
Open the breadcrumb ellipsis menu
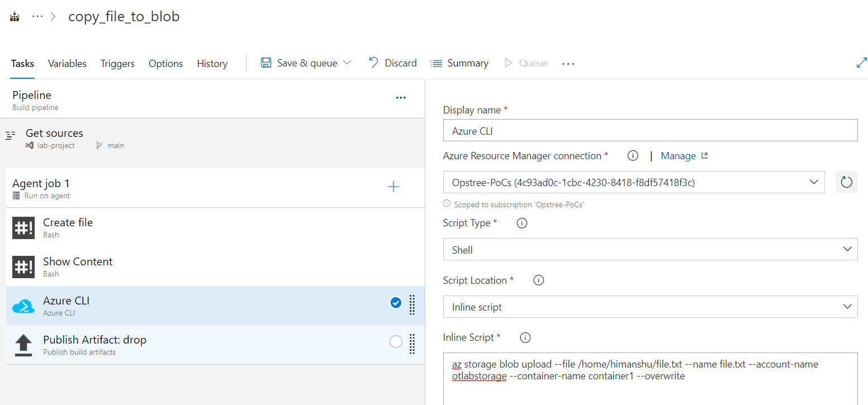pos(37,17)
